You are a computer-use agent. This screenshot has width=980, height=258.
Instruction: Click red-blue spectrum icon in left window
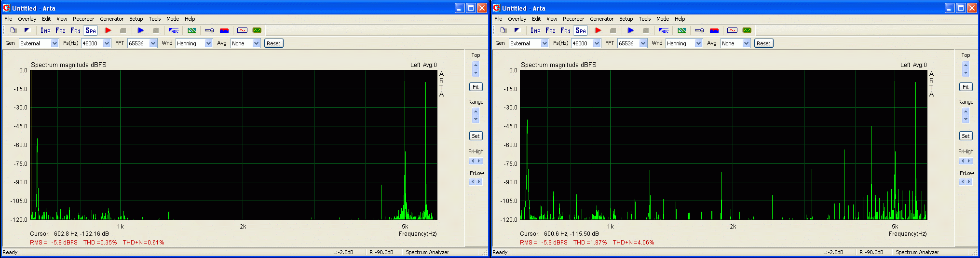click(224, 30)
